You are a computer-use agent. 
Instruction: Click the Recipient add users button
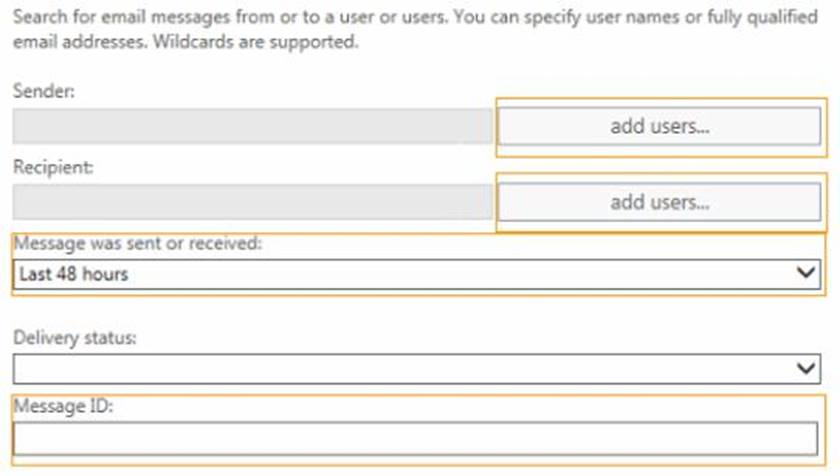click(x=659, y=202)
